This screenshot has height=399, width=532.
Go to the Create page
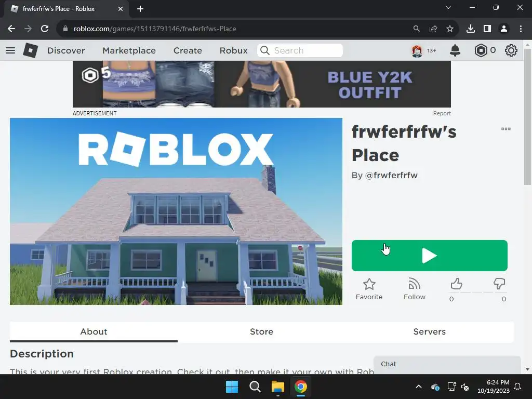[x=188, y=50]
